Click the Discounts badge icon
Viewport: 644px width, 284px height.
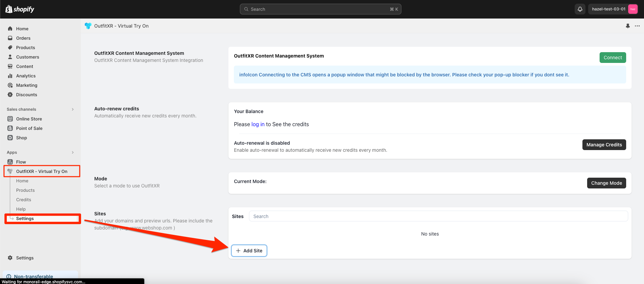[10, 95]
